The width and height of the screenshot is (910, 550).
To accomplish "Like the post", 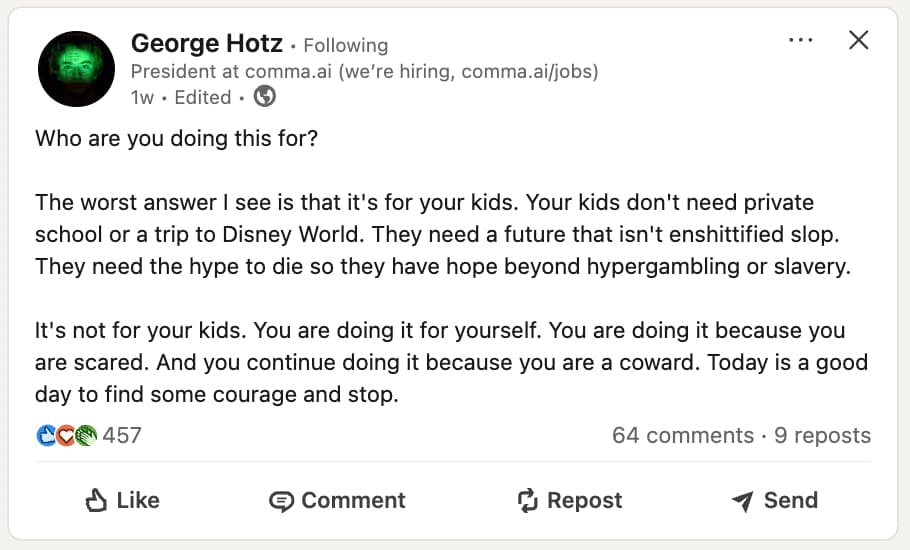I will (x=122, y=500).
